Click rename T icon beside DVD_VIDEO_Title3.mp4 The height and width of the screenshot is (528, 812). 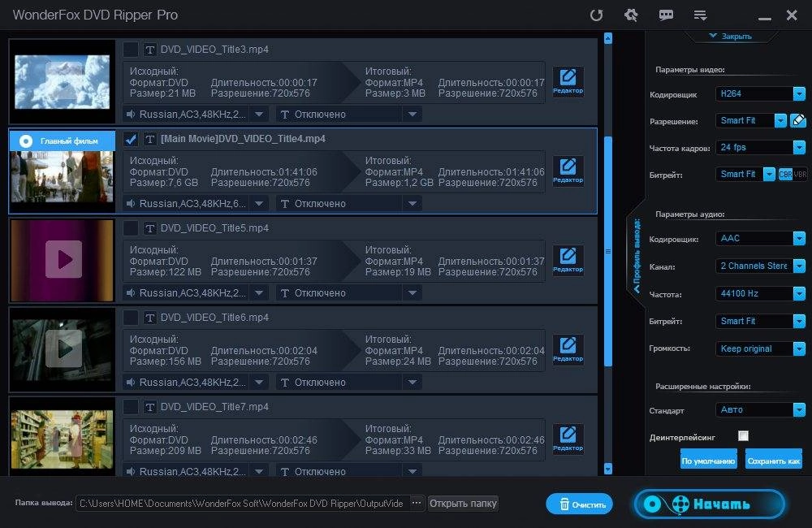pyautogui.click(x=149, y=50)
